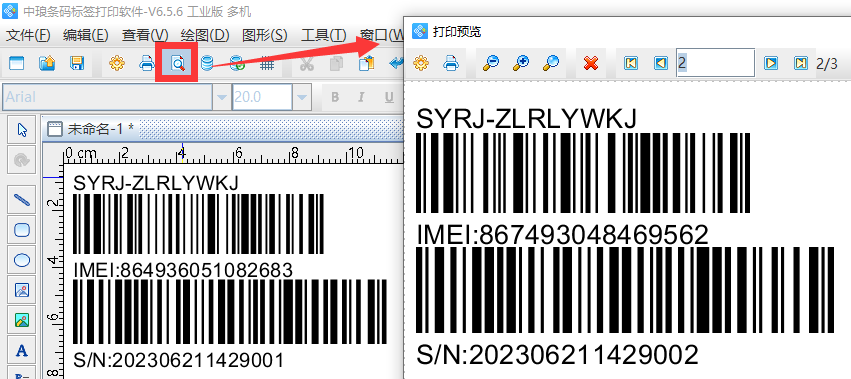Click the Copy icon in main toolbar
The width and height of the screenshot is (851, 379).
(x=337, y=64)
